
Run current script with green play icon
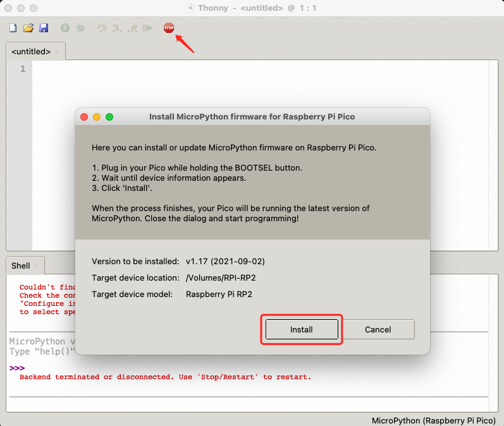(65, 28)
